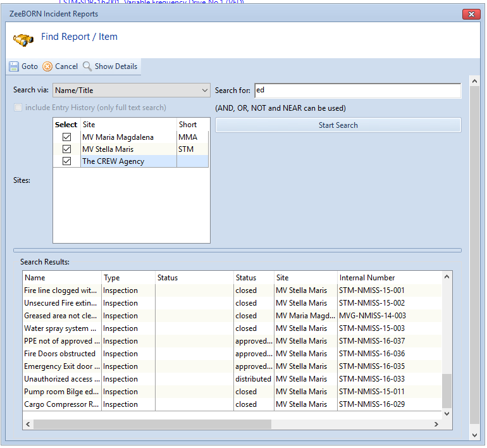Click the 'distributed' status cell
Screen dimensions: 487x448
pyautogui.click(x=253, y=379)
